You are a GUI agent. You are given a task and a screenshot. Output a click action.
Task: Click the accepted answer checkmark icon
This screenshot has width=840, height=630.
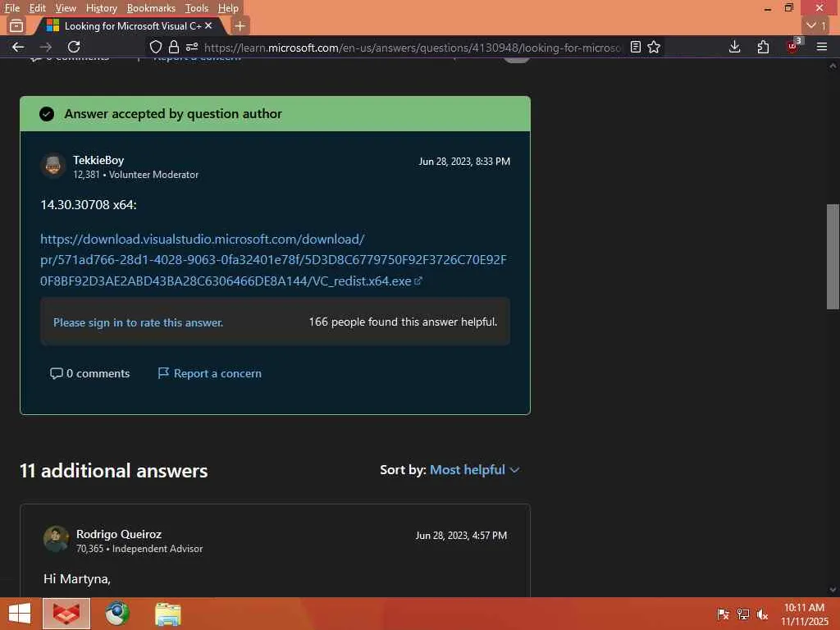pos(47,113)
